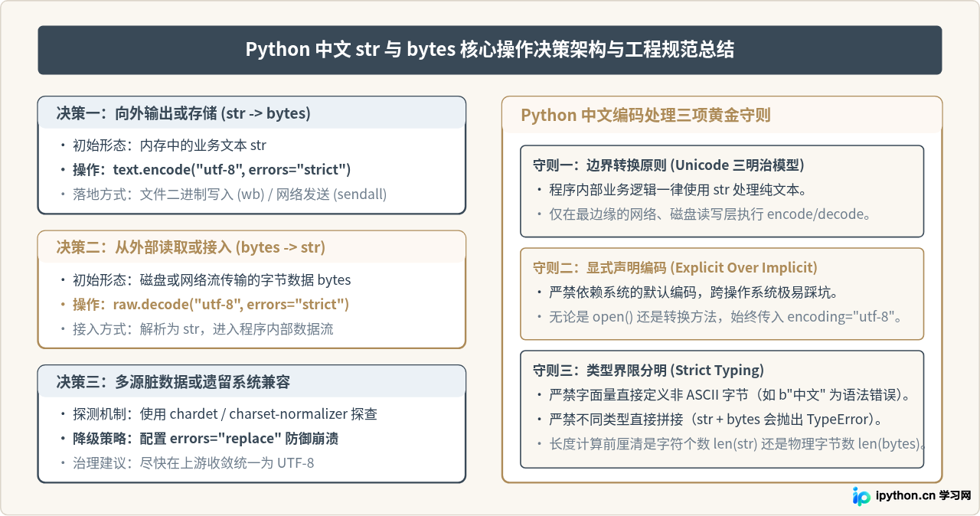Select line 严禁字面量直接定义非 ASCII 字节
The height and width of the screenshot is (516, 980).
coord(729,394)
